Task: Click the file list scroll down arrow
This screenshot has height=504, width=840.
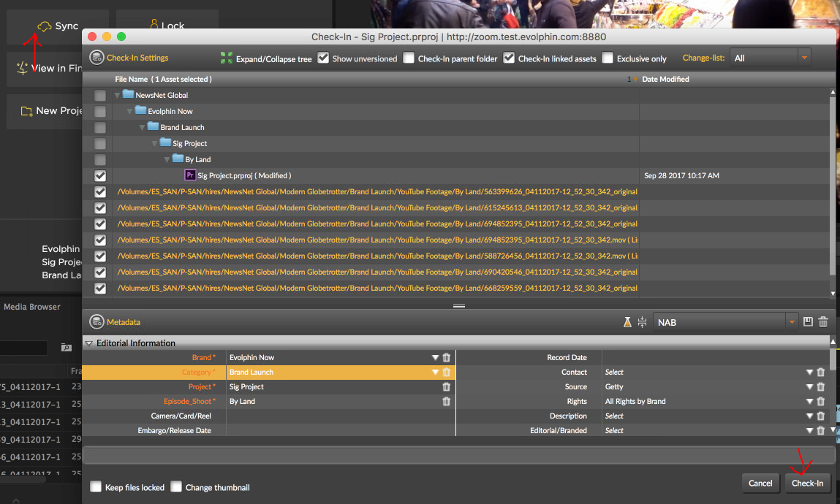Action: click(833, 293)
